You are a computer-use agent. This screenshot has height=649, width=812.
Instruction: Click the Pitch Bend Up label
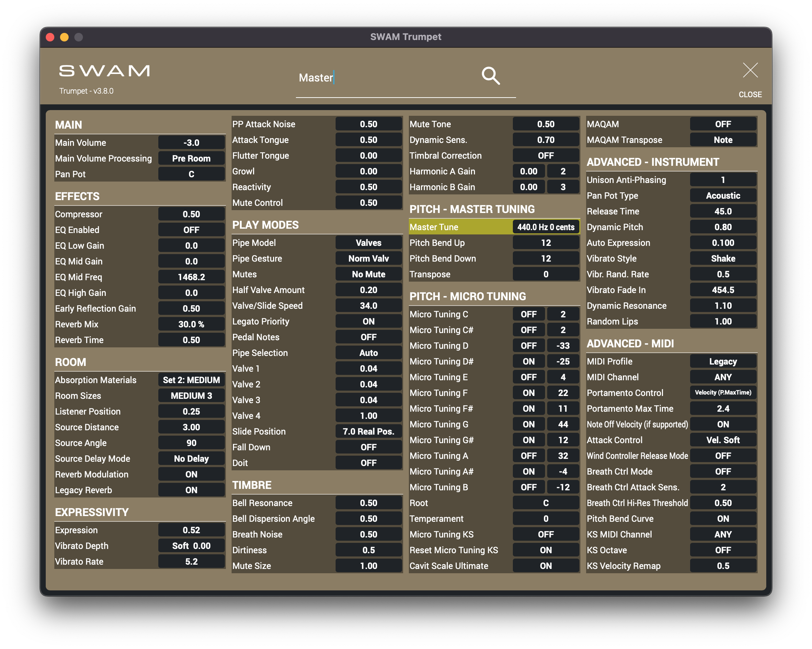coord(437,243)
